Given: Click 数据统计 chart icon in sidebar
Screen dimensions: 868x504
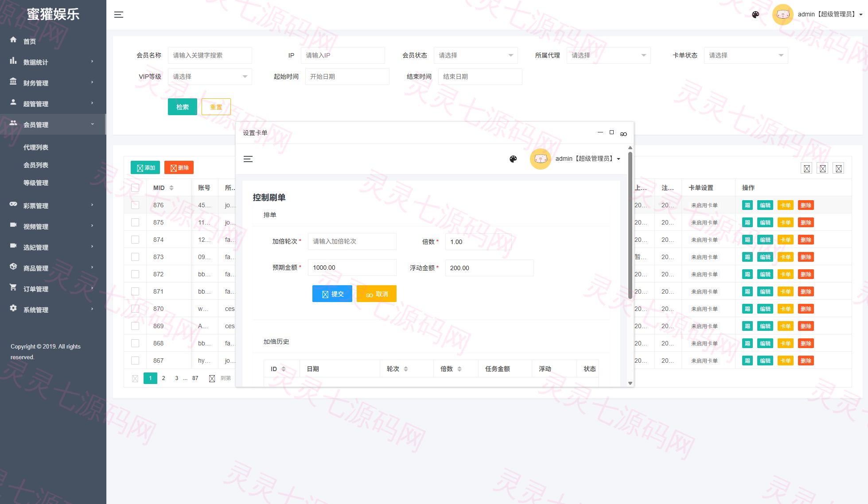Looking at the screenshot, I should (13, 61).
